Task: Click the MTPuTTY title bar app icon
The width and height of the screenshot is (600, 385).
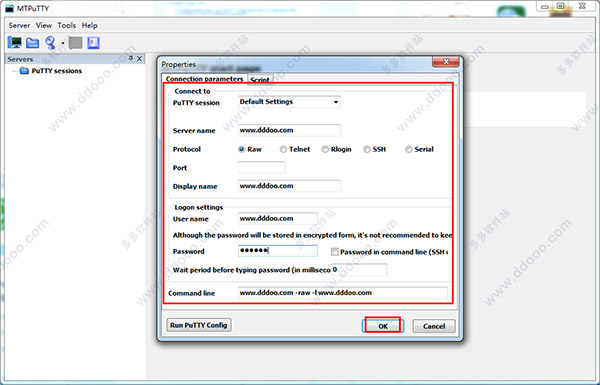Action: point(10,8)
